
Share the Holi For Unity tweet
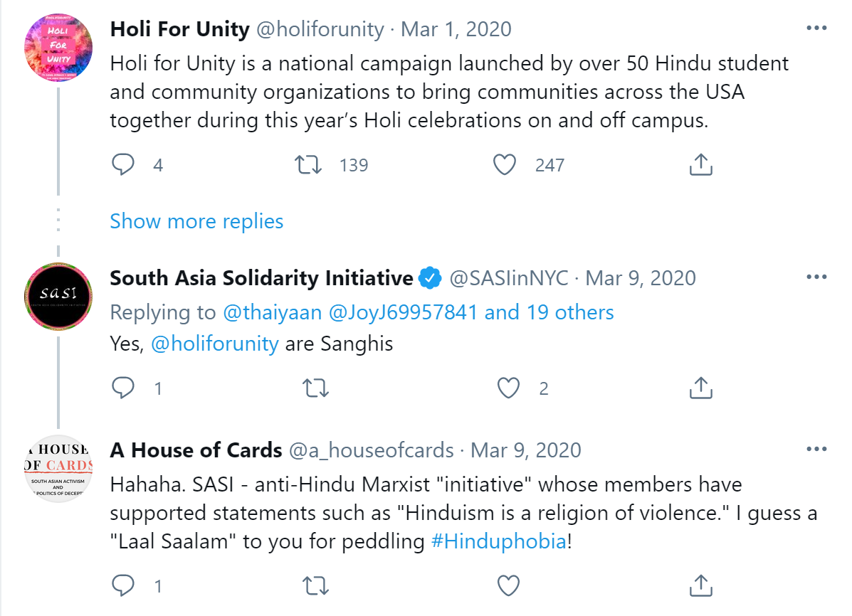(x=701, y=165)
